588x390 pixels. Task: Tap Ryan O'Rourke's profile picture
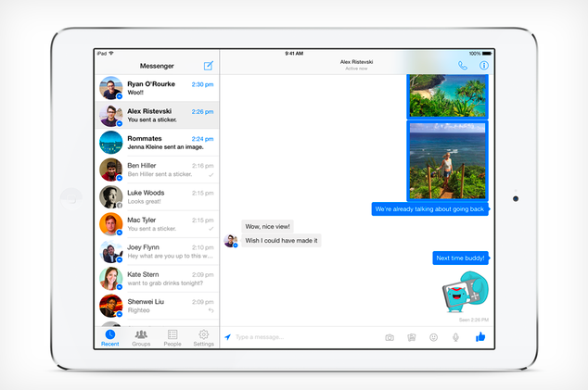click(111, 88)
